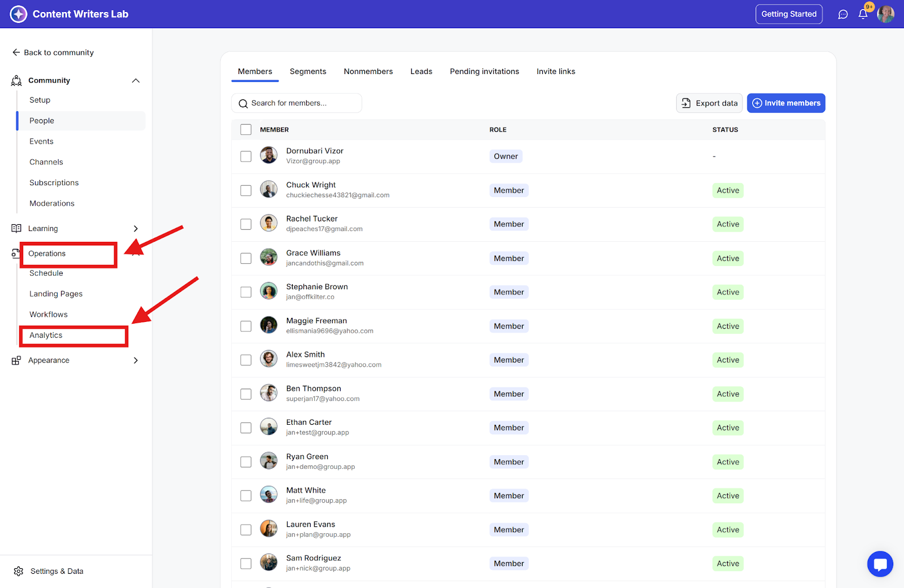904x588 pixels.
Task: Tick the select-all members checkbox
Action: 246,129
